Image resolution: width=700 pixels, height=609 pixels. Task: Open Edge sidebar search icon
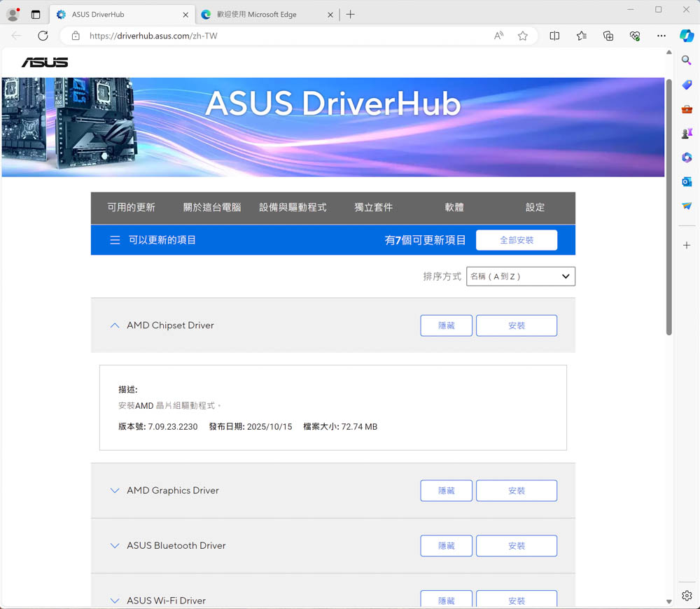687,62
